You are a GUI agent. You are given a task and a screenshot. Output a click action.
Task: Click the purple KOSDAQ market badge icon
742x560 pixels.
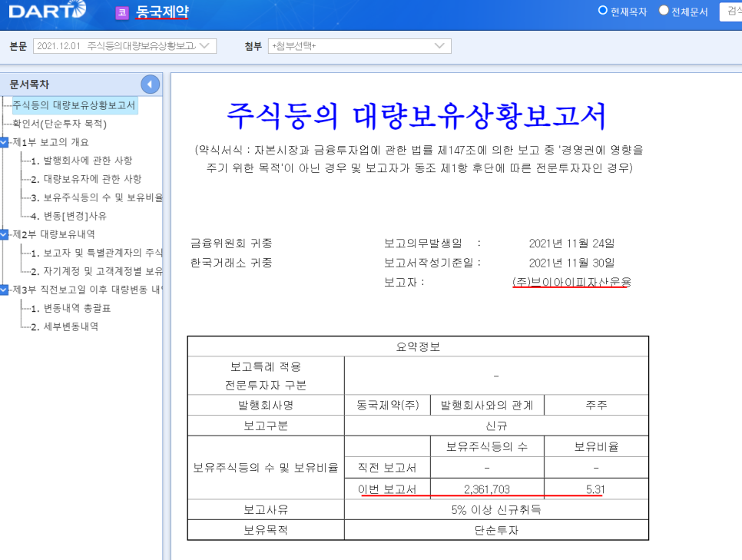pyautogui.click(x=122, y=12)
